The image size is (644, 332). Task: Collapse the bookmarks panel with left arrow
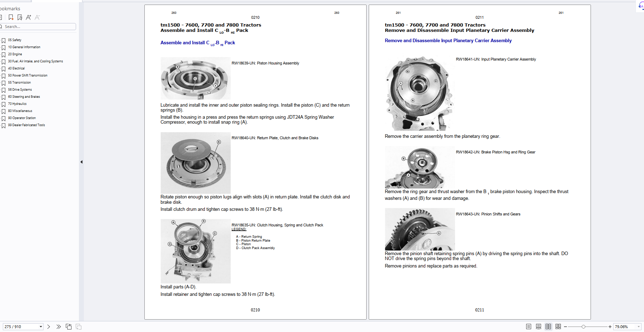click(81, 162)
